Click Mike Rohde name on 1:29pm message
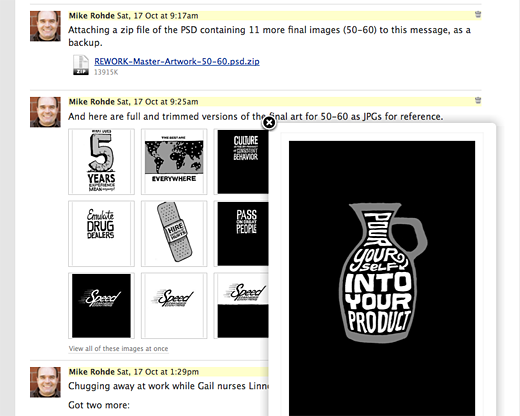This screenshot has width=520, height=416. click(x=92, y=372)
